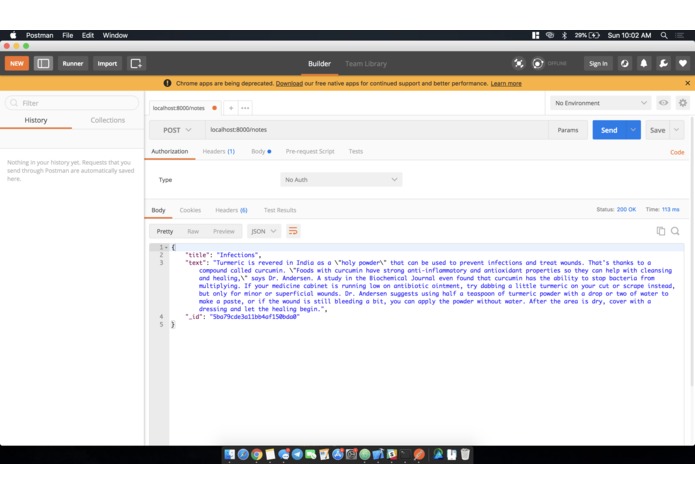Click the orange NEW button
The image size is (695, 494).
tap(17, 63)
